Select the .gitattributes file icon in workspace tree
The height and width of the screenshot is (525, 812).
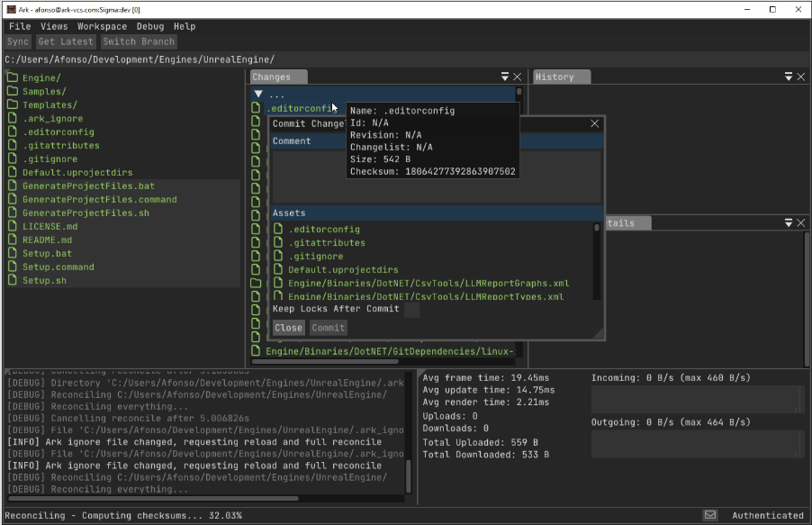click(13, 145)
